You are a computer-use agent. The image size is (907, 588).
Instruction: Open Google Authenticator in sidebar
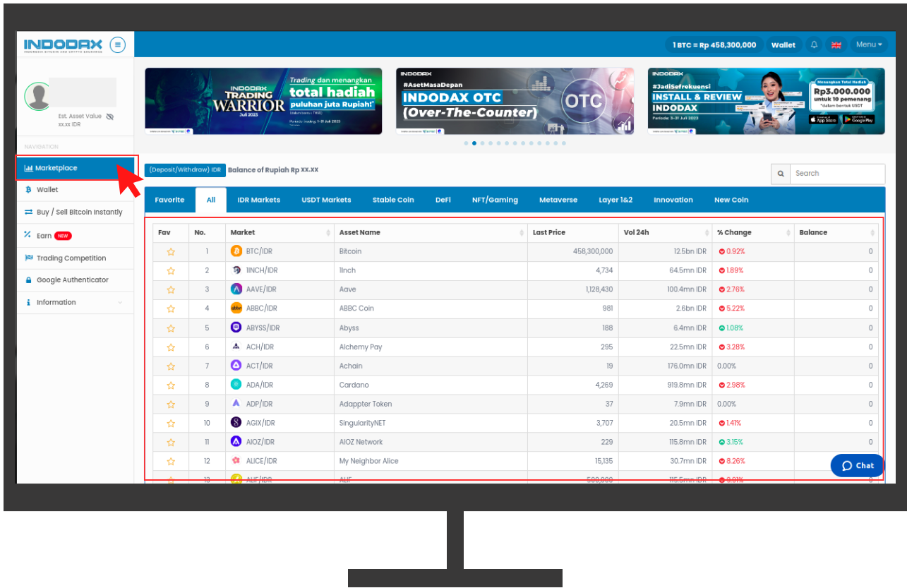(75, 280)
